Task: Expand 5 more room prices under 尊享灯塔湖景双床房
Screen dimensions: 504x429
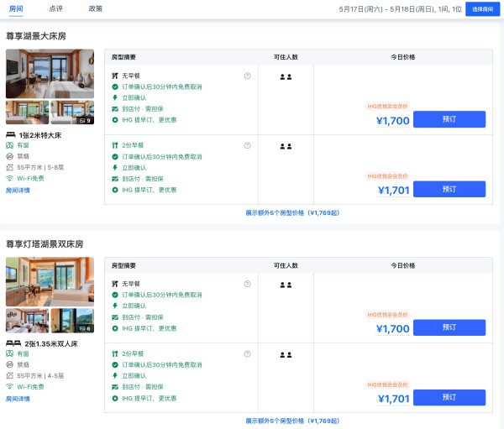Action: tap(292, 421)
